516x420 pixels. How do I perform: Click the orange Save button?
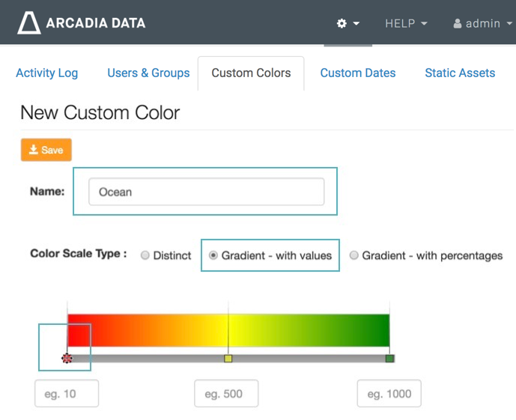(x=46, y=150)
